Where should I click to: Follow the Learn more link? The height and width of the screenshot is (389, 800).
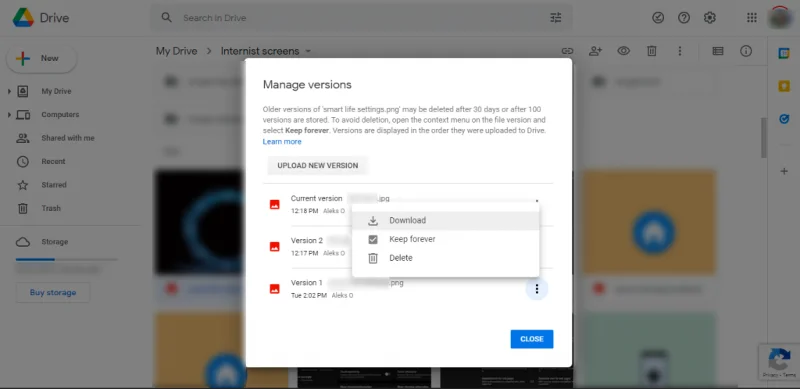click(x=282, y=142)
